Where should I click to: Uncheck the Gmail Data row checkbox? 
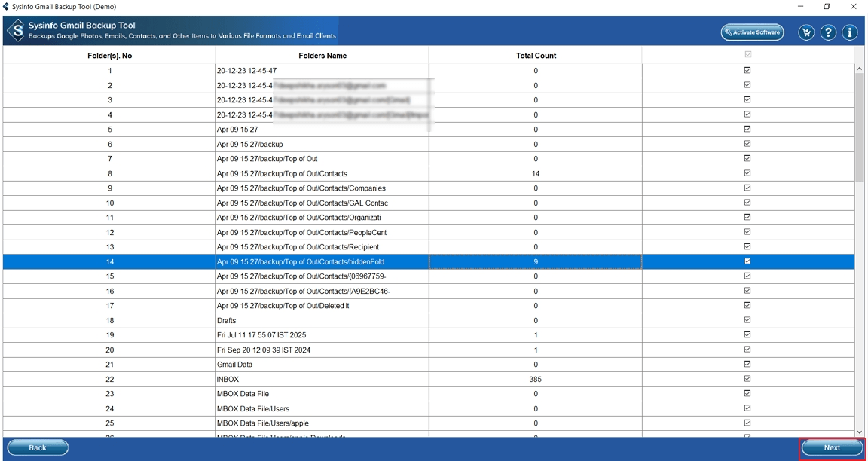click(x=747, y=364)
